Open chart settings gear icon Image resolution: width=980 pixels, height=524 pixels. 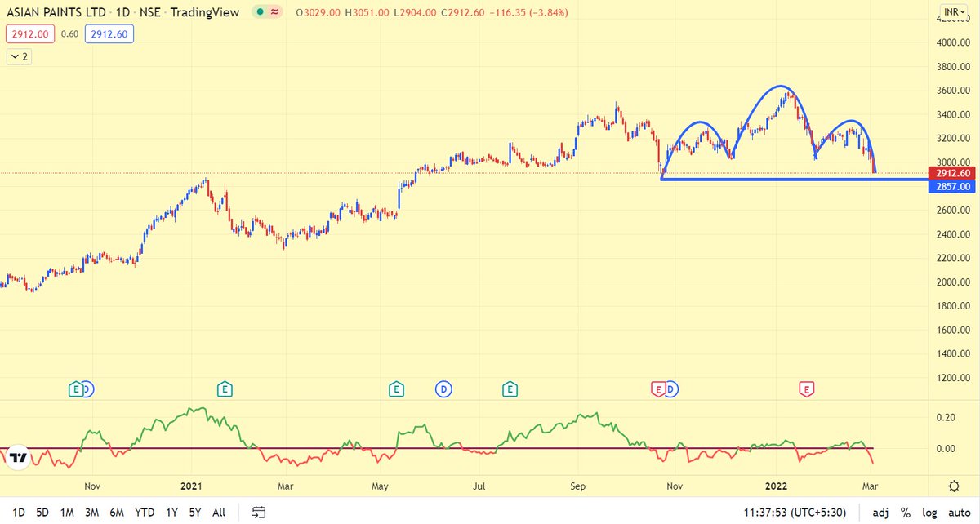pyautogui.click(x=953, y=486)
